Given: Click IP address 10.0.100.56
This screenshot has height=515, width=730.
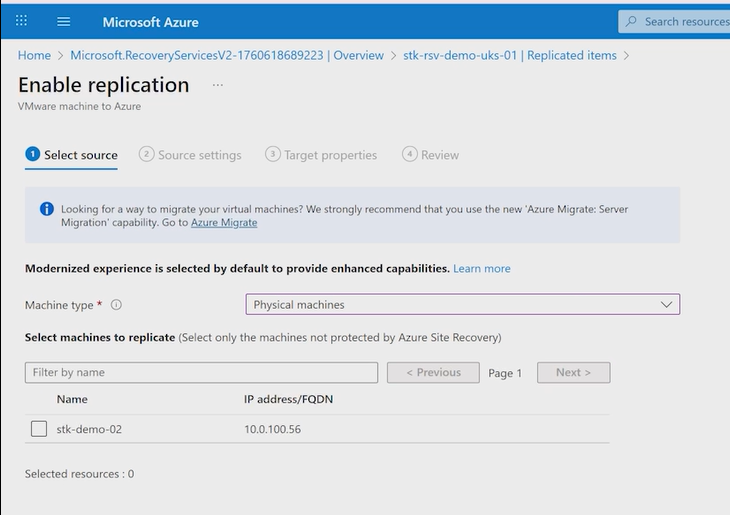Looking at the screenshot, I should click(x=273, y=429).
